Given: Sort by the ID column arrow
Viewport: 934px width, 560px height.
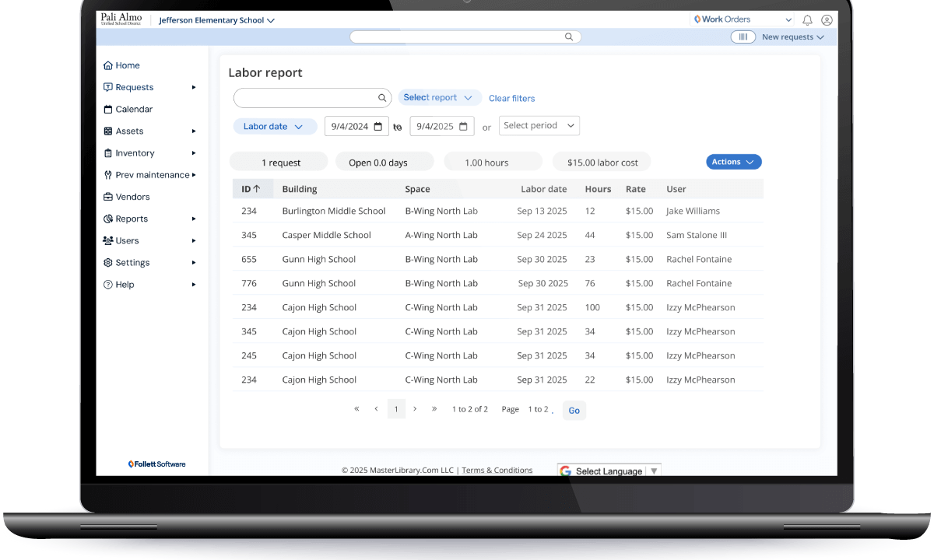Looking at the screenshot, I should [x=257, y=189].
